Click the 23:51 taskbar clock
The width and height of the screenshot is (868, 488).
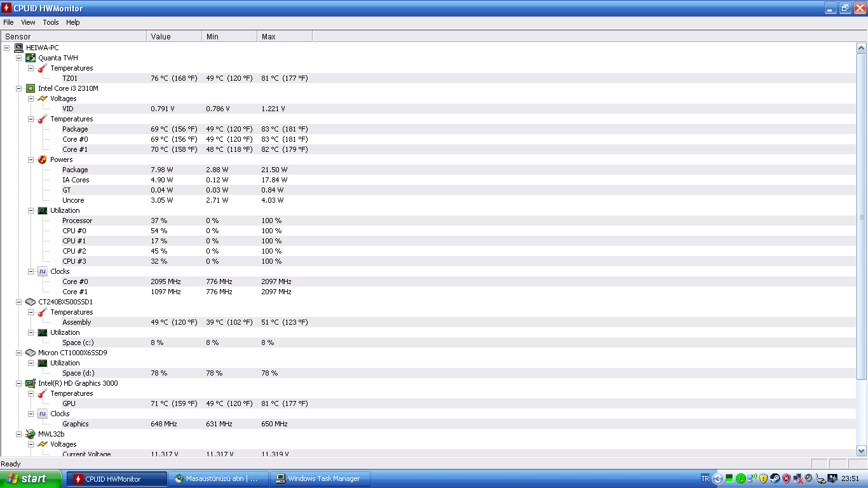click(x=850, y=478)
